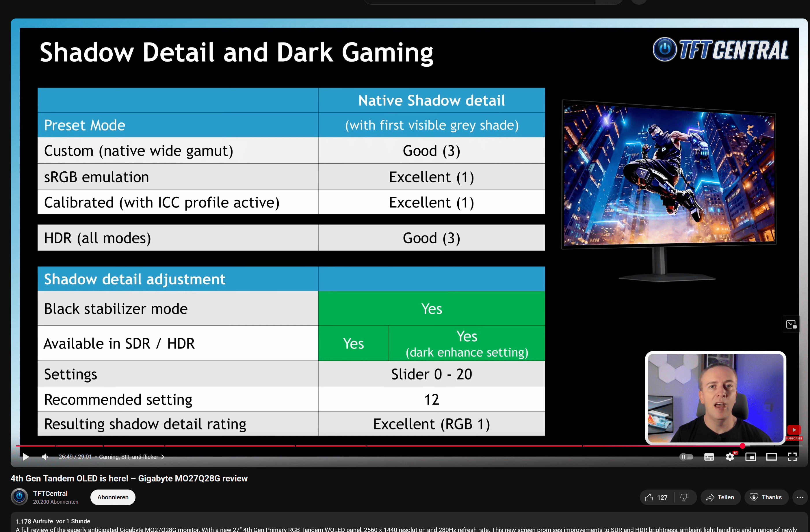The image size is (810, 532).
Task: Mute the video volume
Action: [44, 457]
